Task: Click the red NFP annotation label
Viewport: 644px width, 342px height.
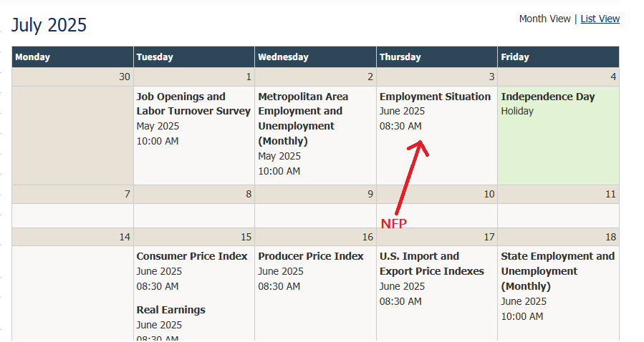Action: (393, 223)
